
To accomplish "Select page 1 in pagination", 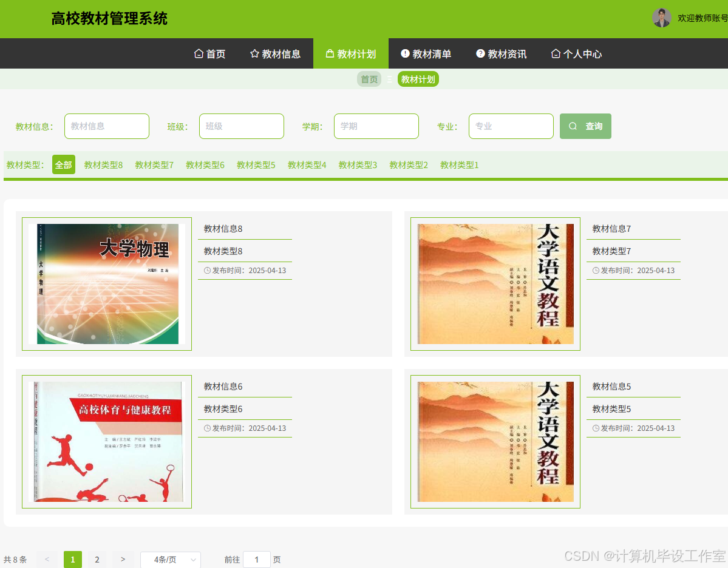I will (x=73, y=560).
